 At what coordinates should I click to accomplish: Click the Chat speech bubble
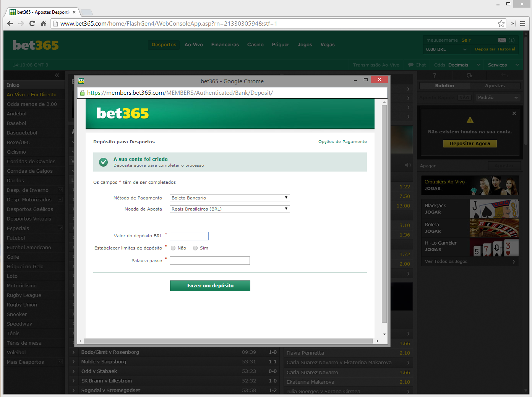pyautogui.click(x=411, y=65)
